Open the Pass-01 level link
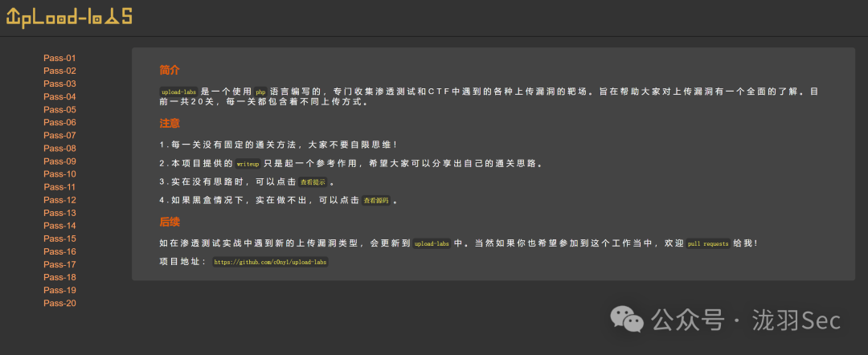The image size is (868, 355). click(x=59, y=58)
